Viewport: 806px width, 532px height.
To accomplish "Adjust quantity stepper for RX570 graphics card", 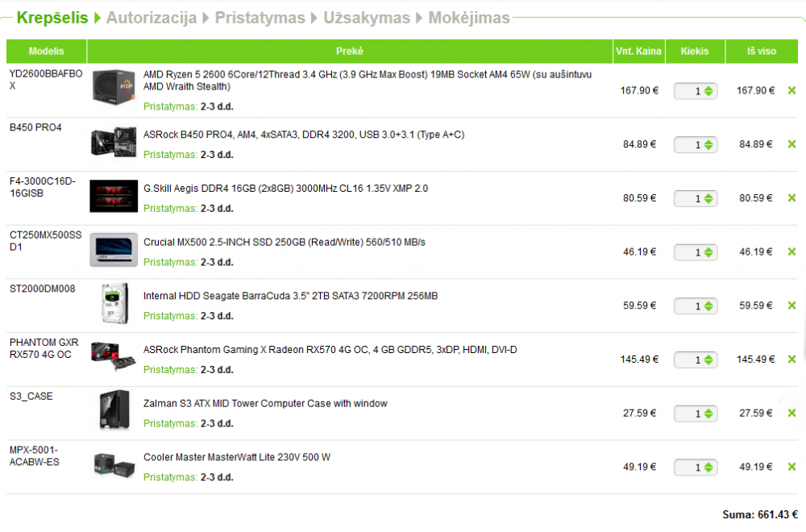I will [x=708, y=360].
